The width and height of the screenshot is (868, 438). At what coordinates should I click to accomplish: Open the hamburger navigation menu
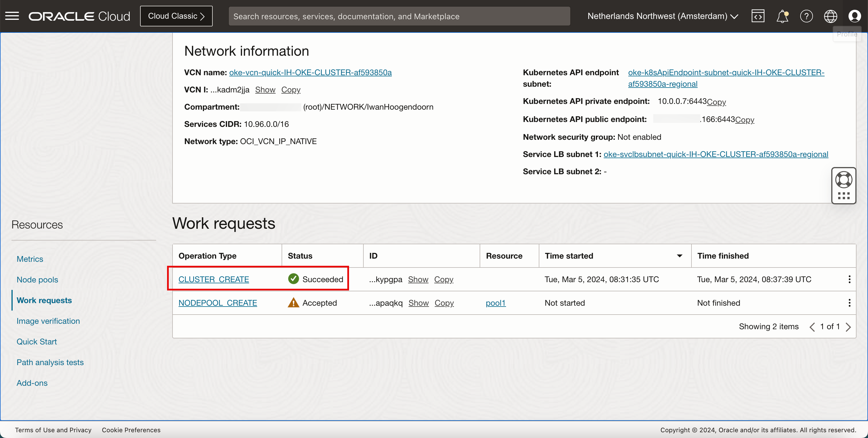tap(12, 16)
